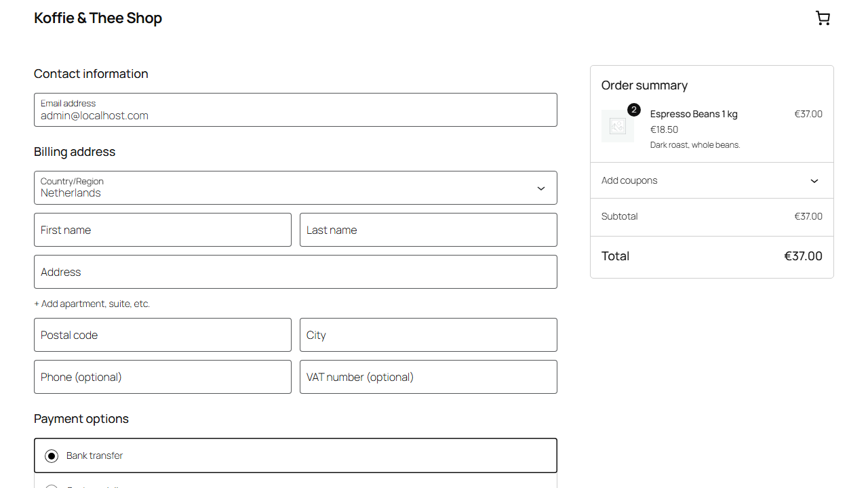Click the Dark roast, whole beans description
The width and height of the screenshot is (868, 488).
(x=695, y=145)
